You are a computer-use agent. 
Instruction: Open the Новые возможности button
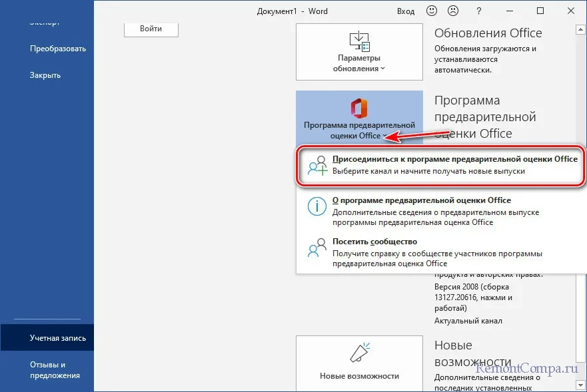pyautogui.click(x=359, y=363)
